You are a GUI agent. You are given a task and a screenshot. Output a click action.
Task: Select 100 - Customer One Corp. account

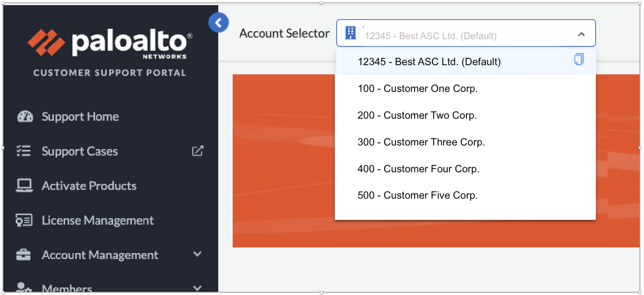[417, 89]
